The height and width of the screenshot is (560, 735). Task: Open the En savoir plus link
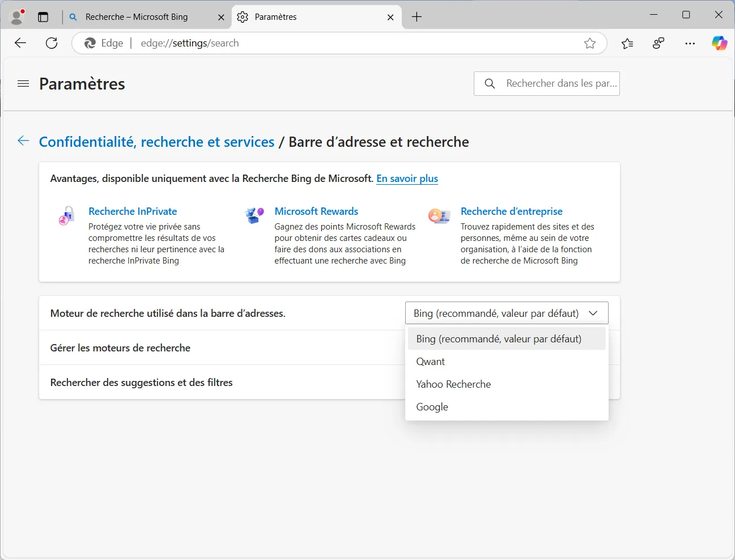pos(407,179)
